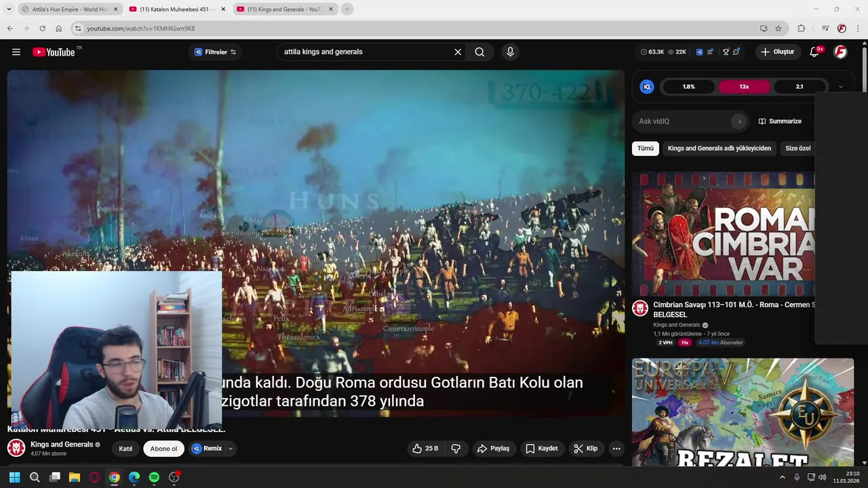Click vidIQ Summarize button
The image size is (868, 488).
(x=780, y=121)
